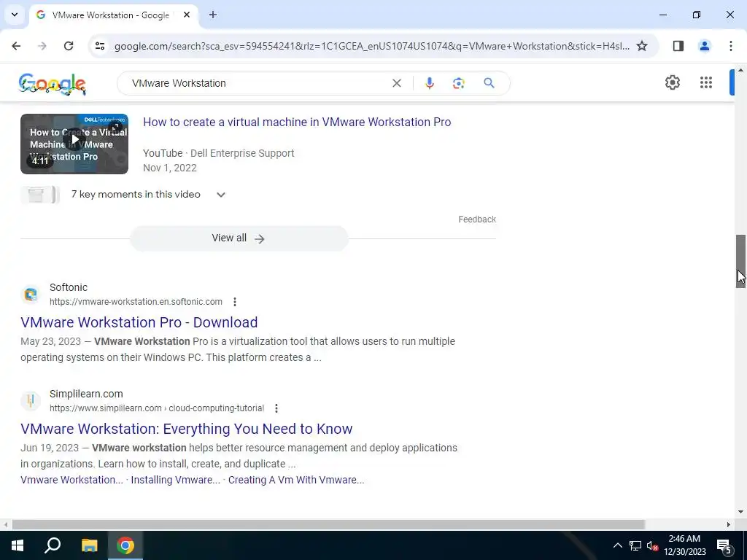Open File Explorer from taskbar
The width and height of the screenshot is (747, 560).
tap(89, 545)
